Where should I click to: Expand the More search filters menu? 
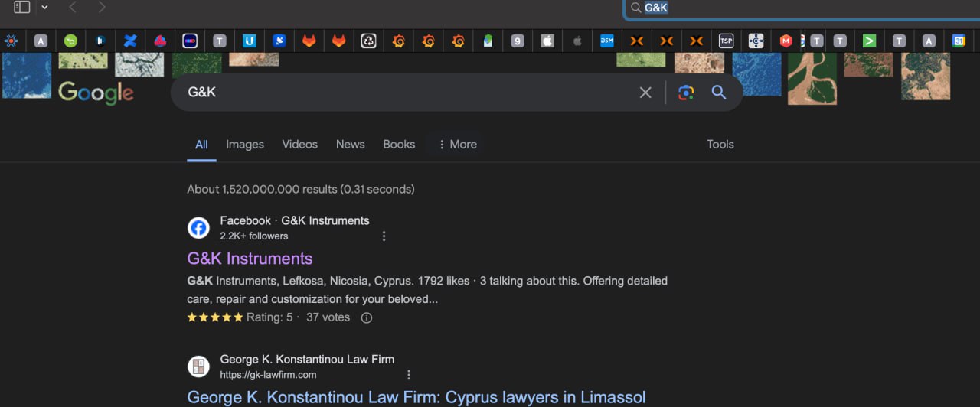coord(457,145)
